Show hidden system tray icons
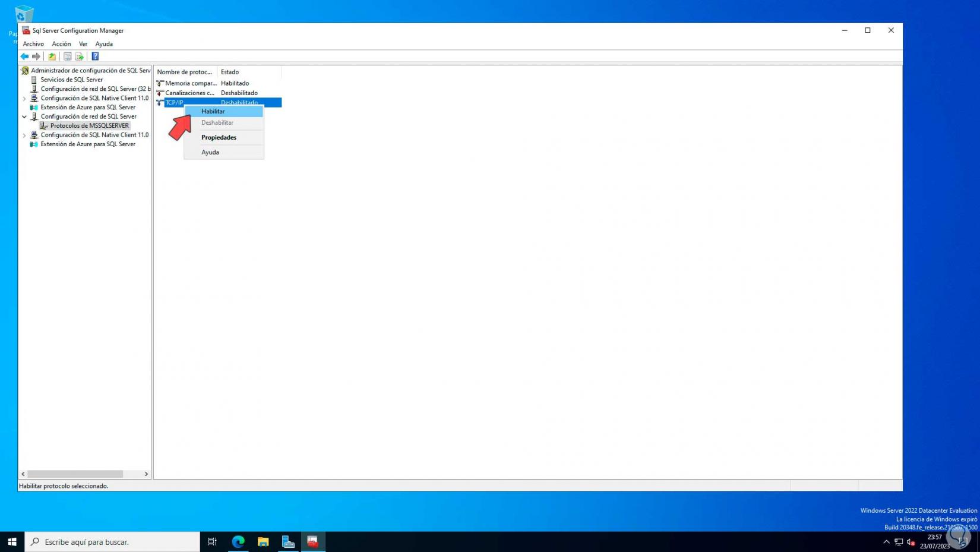The height and width of the screenshot is (552, 980). pyautogui.click(x=886, y=542)
